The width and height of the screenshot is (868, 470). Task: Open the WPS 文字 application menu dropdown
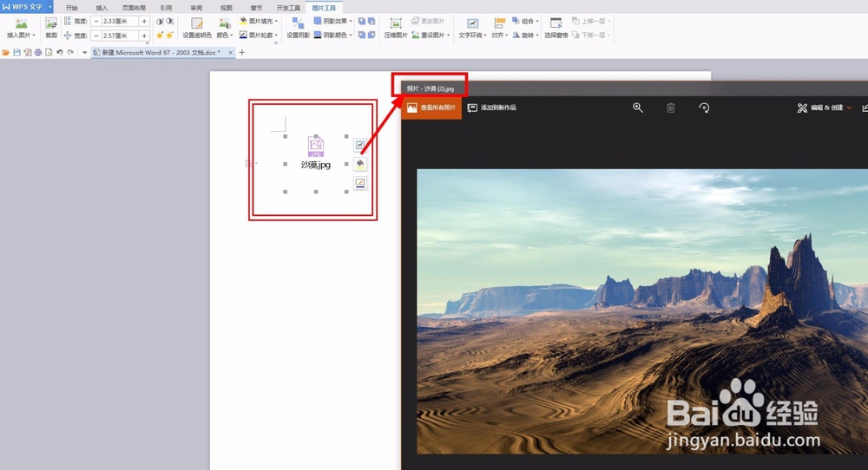[x=49, y=7]
